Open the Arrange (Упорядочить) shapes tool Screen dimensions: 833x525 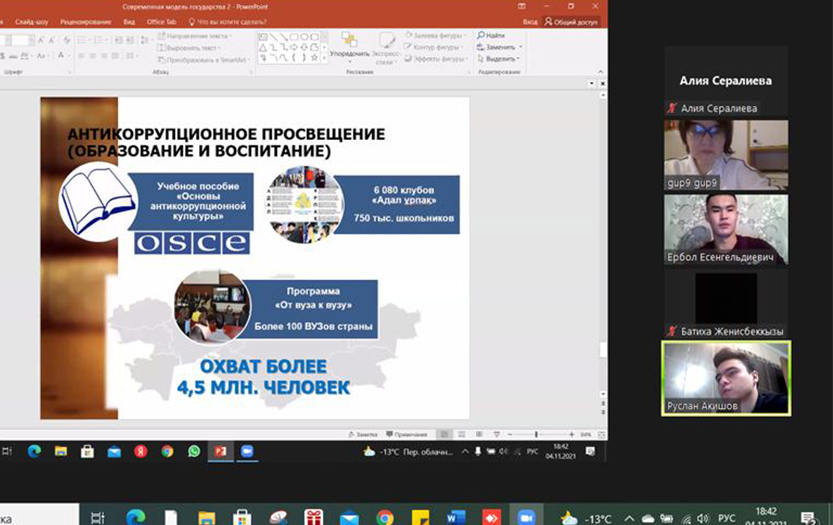349,46
